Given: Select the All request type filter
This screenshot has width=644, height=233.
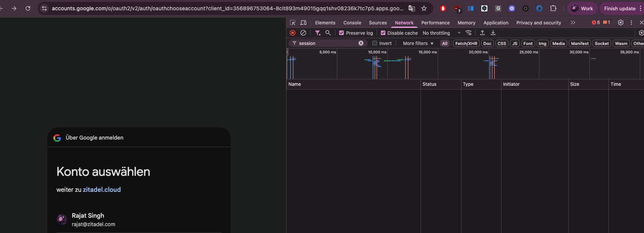Looking at the screenshot, I should 445,43.
